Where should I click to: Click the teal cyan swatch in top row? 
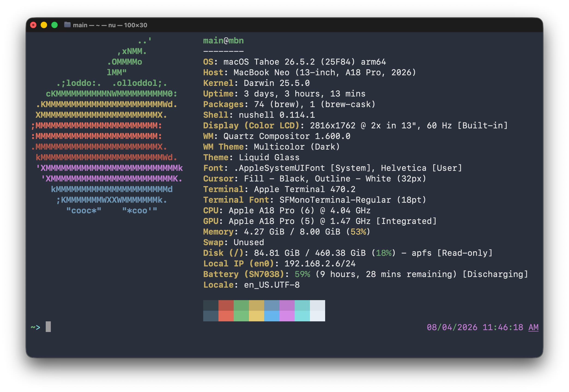click(302, 305)
